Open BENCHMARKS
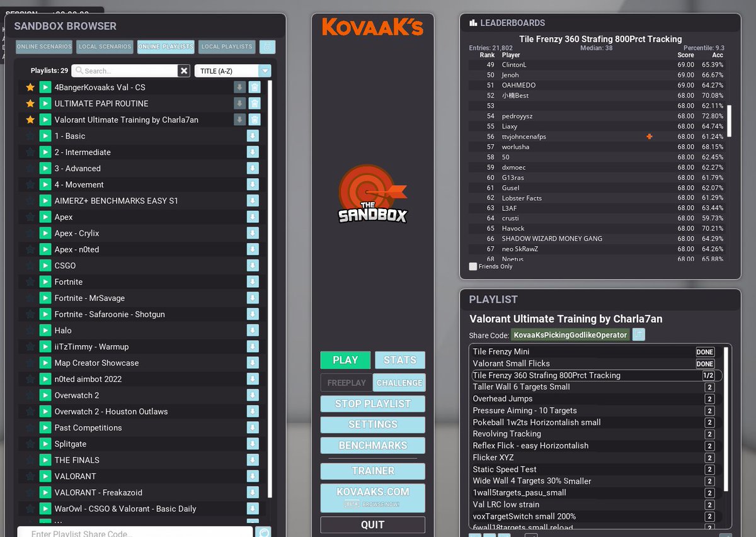Screen dimensions: 756x537 [x=373, y=445]
